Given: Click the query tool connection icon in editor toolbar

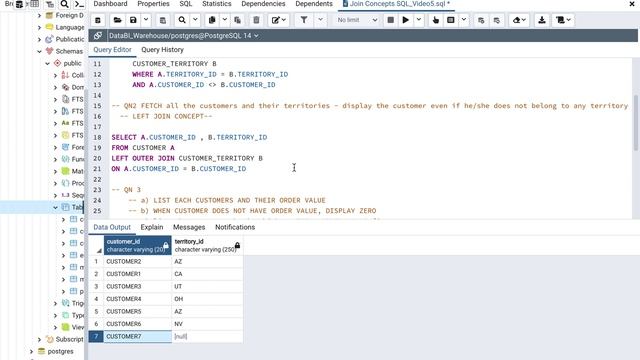Looking at the screenshot, I should (x=98, y=20).
